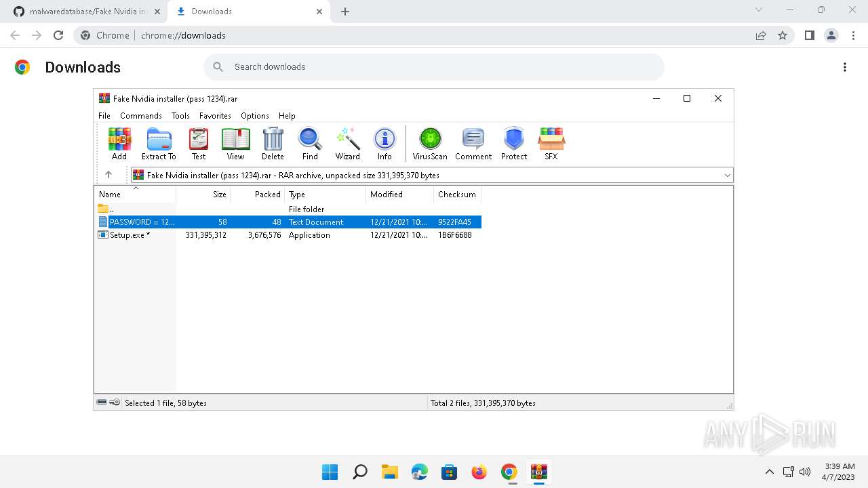Open the Tools menu
868x488 pixels.
point(180,116)
